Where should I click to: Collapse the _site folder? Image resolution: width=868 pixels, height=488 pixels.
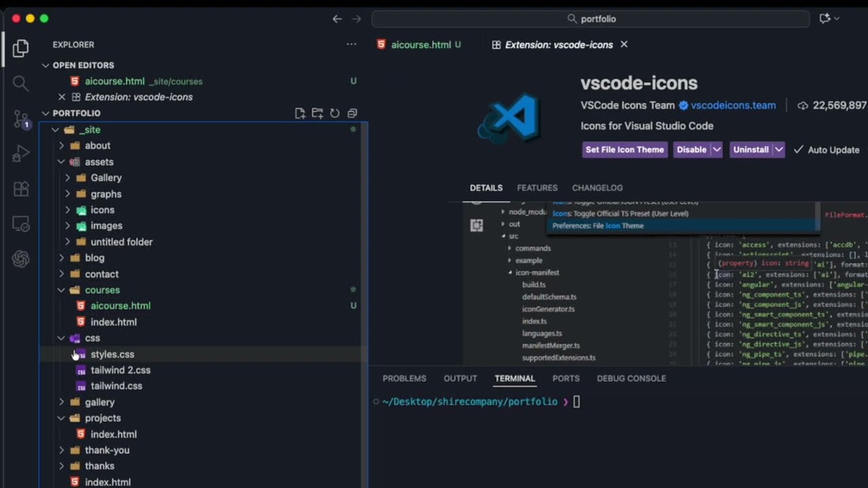(x=56, y=129)
